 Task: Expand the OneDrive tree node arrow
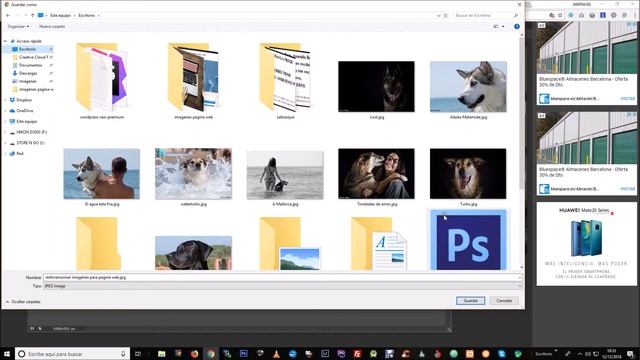point(6,111)
